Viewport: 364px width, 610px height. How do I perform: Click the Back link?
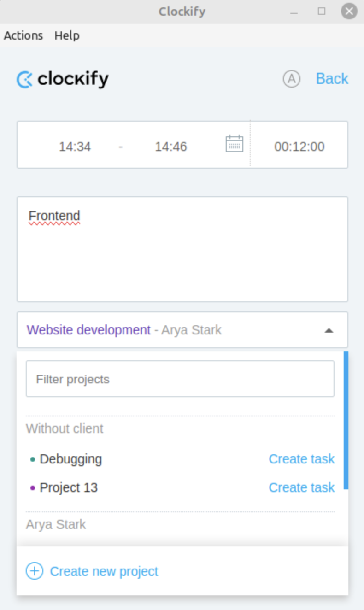(332, 78)
